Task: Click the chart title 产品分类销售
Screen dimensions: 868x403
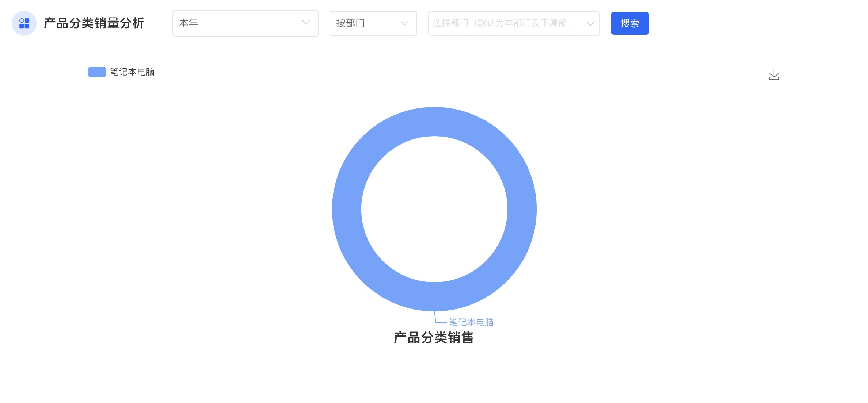Action: (434, 338)
